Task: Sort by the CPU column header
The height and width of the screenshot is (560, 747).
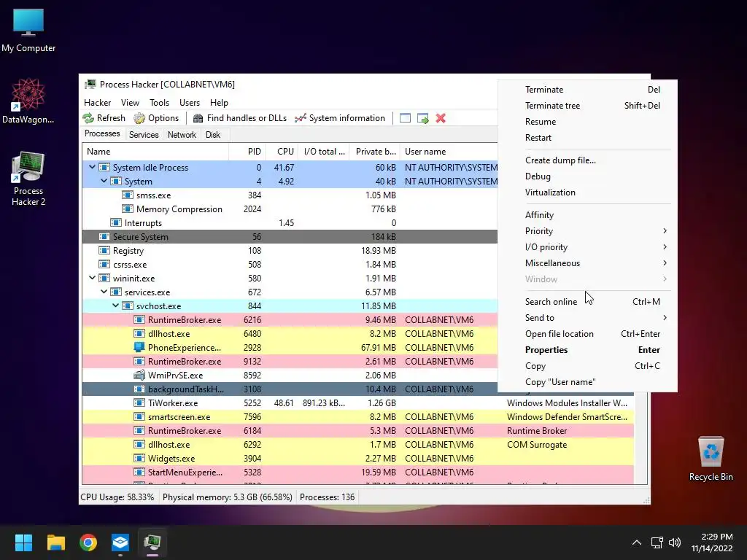Action: 282,152
